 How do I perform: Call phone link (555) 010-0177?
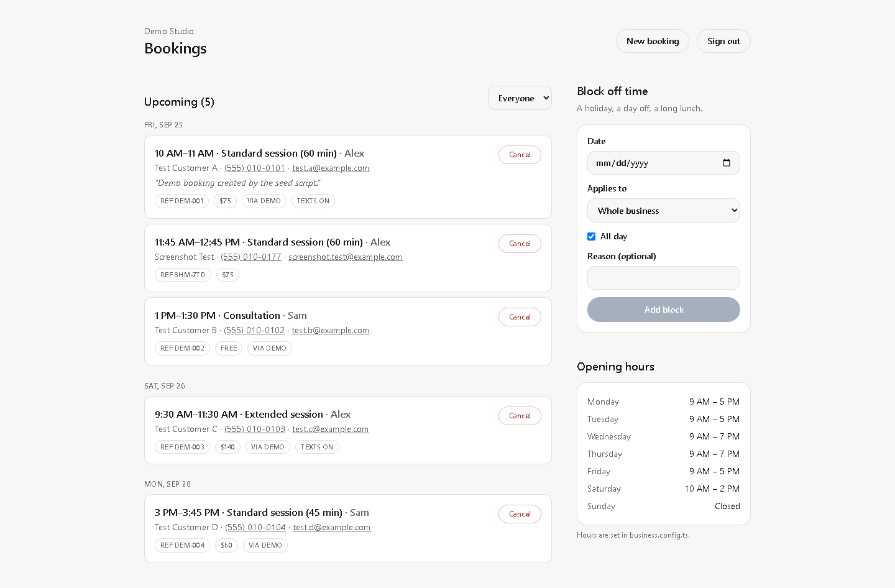251,257
